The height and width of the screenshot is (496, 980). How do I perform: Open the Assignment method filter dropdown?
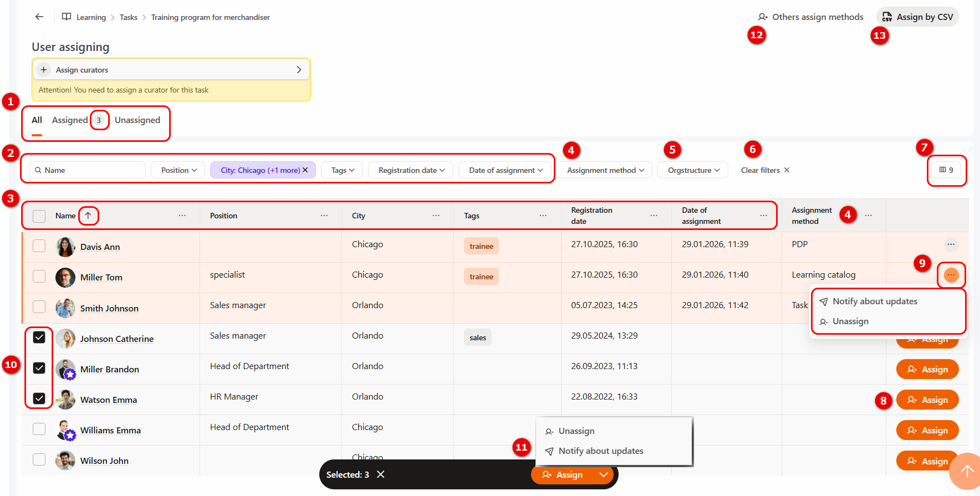pyautogui.click(x=605, y=170)
